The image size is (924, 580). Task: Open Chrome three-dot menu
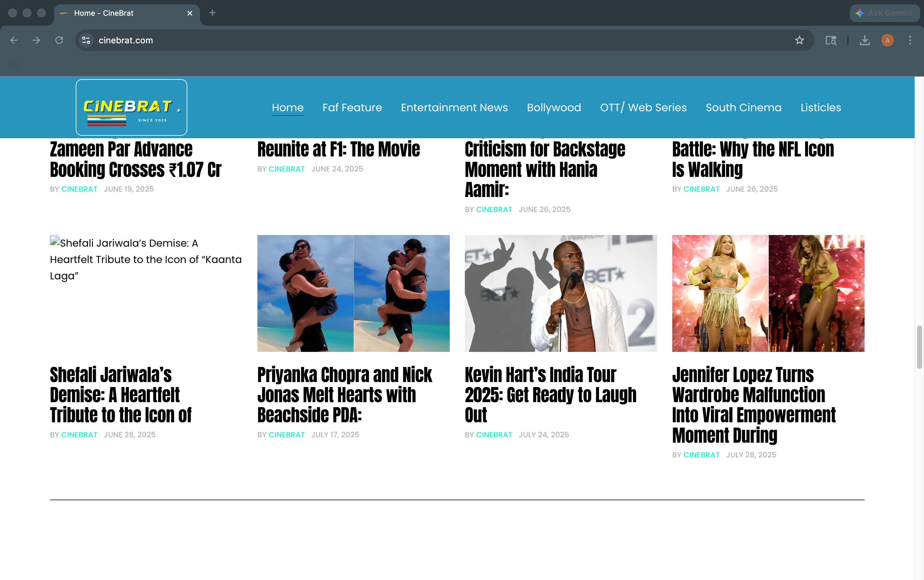pos(910,40)
